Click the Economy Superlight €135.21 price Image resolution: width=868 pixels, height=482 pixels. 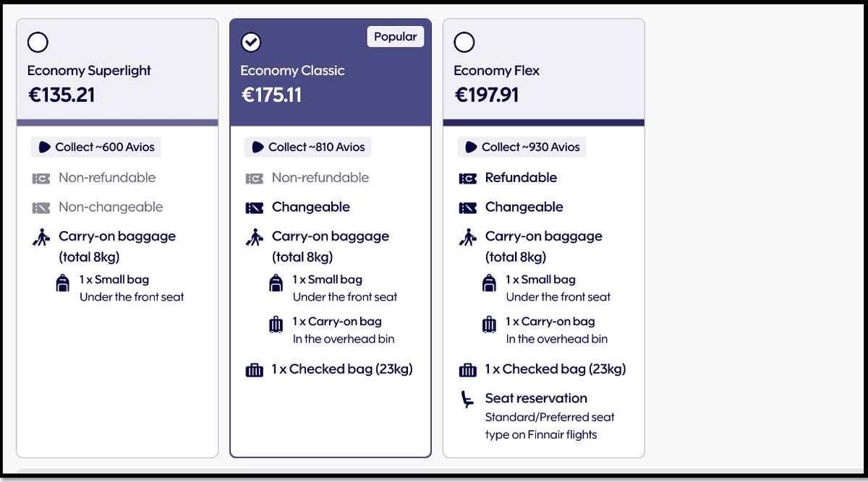click(x=61, y=95)
